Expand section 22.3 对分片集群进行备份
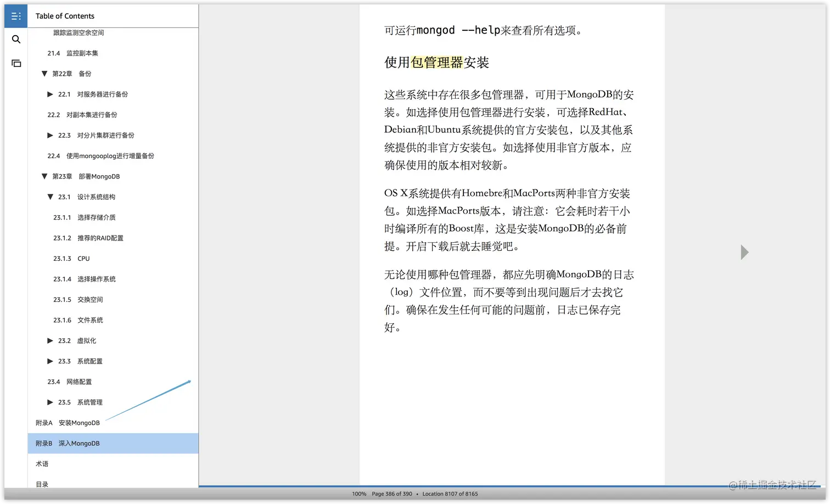 [50, 135]
